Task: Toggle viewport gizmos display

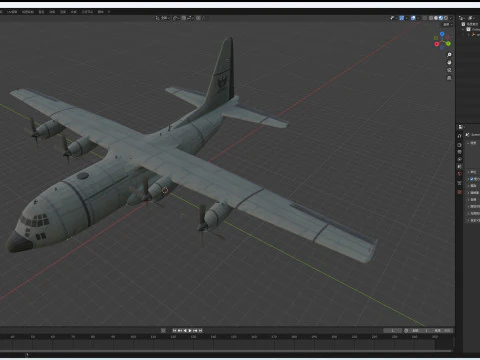Action: (x=401, y=18)
